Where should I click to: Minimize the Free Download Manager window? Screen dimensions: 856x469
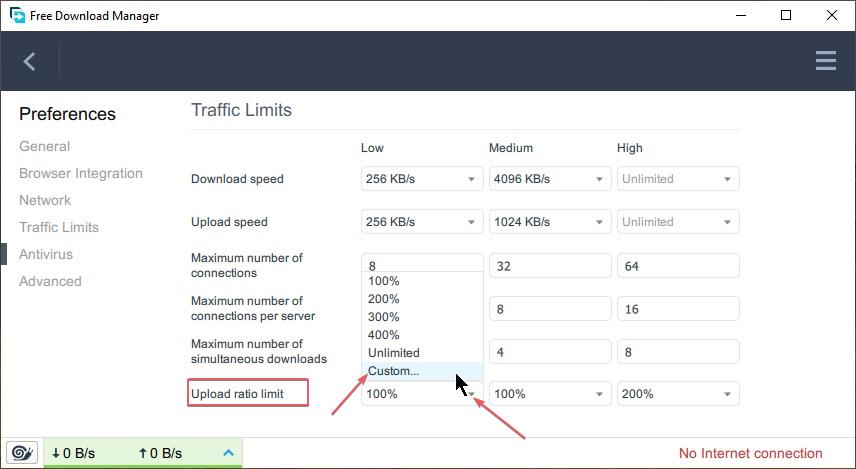(741, 15)
